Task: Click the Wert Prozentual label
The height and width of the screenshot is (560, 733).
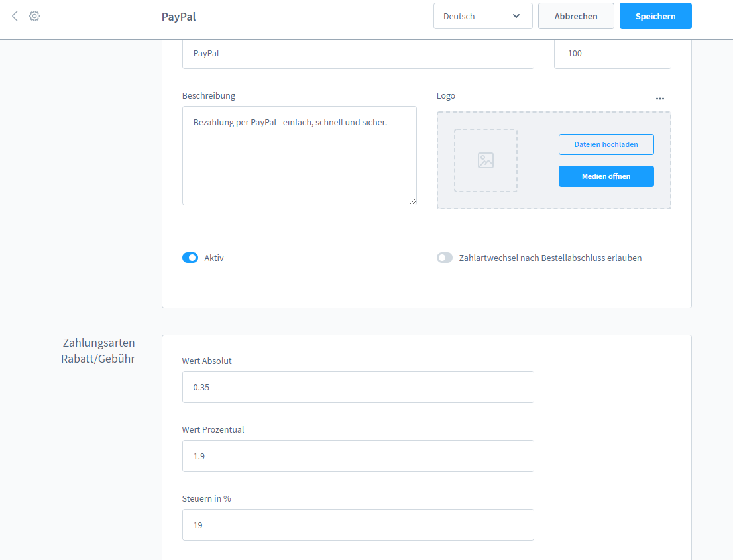Action: coord(213,429)
